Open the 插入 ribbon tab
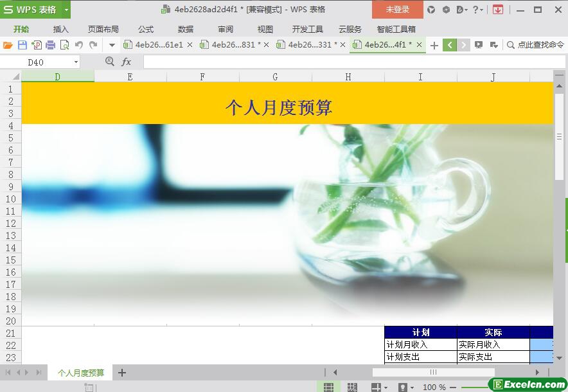 coord(60,30)
